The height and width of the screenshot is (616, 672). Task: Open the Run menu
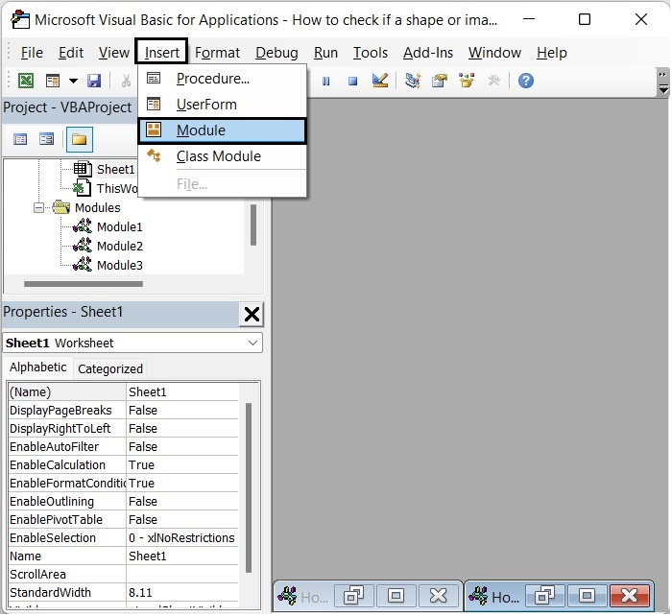pos(325,52)
